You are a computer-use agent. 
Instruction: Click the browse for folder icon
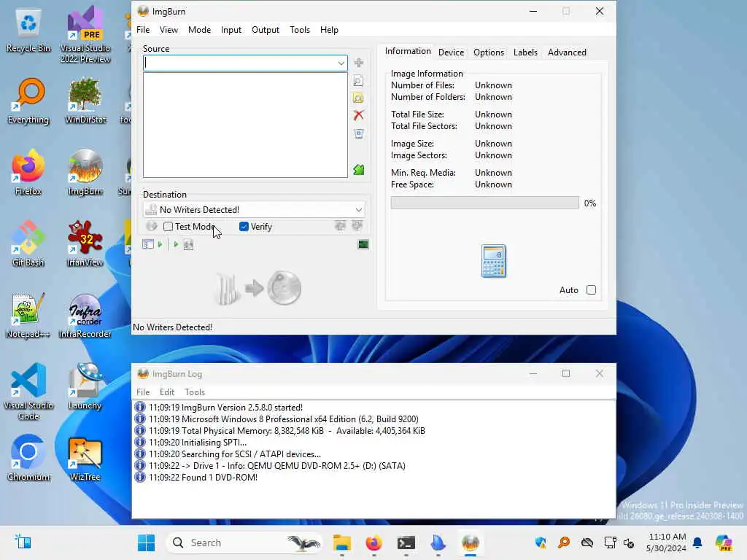click(x=359, y=98)
